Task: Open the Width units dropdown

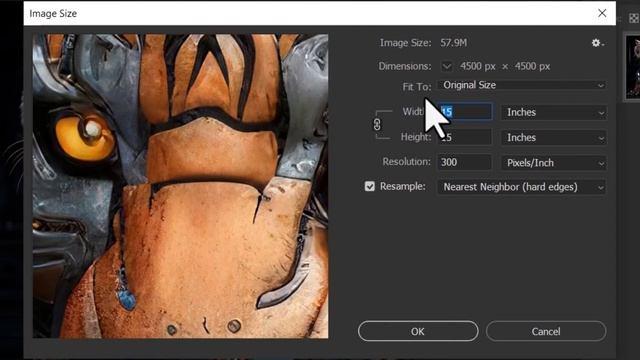Action: pos(554,112)
